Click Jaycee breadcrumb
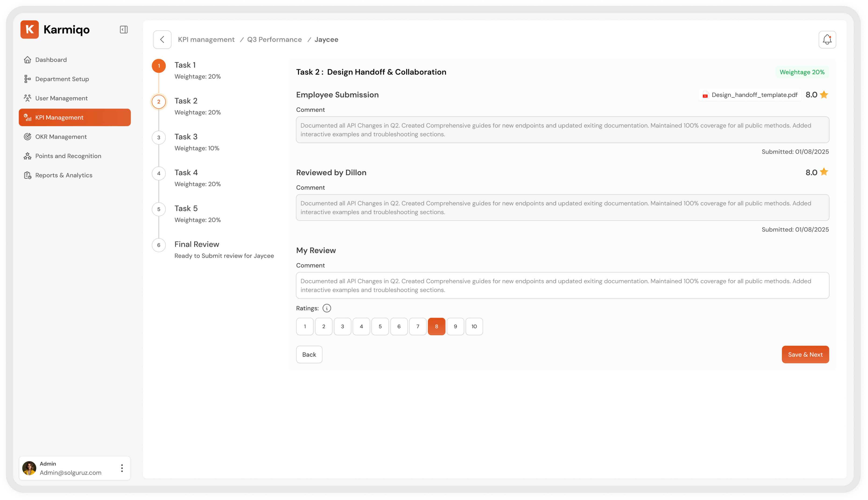Image resolution: width=868 pixels, height=500 pixels. click(326, 39)
